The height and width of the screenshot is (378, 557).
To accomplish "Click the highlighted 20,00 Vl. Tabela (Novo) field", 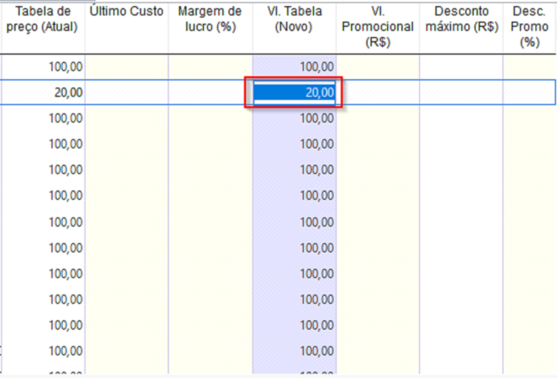I will tap(294, 92).
